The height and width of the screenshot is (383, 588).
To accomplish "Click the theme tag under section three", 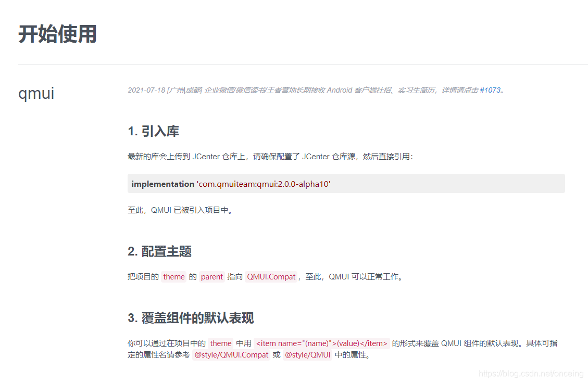I will (221, 343).
